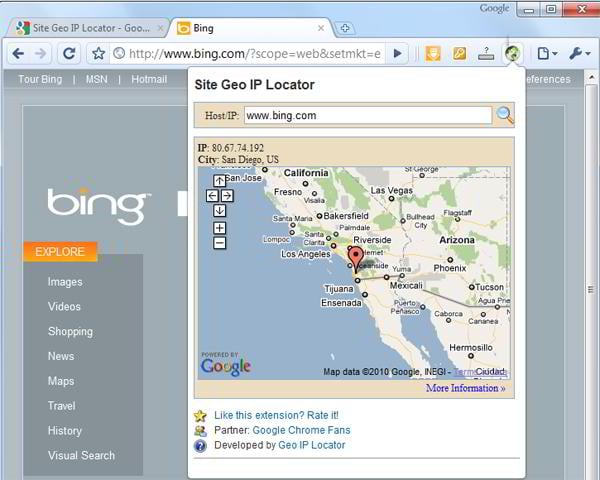The image size is (600, 480).
Task: Reload the page using the refresh button
Action: (x=69, y=53)
